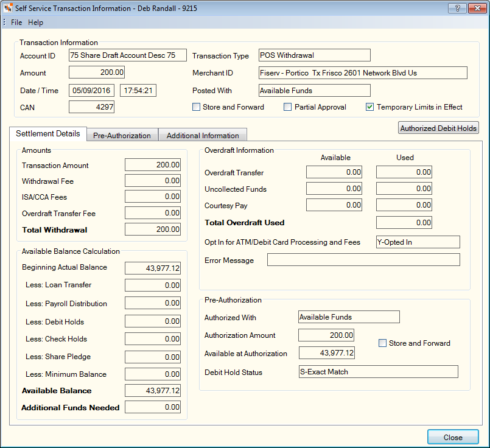Image resolution: width=490 pixels, height=448 pixels.
Task: Click the Less: Share Pledge field
Action: (x=153, y=357)
